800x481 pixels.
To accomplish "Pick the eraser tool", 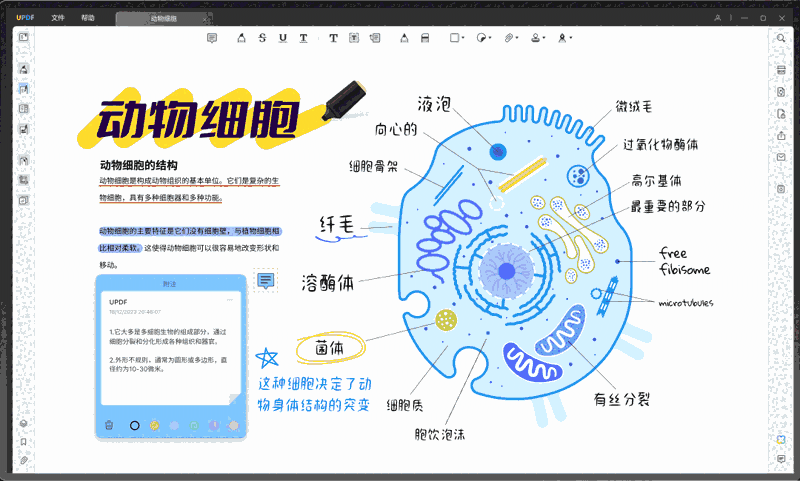I will [x=425, y=38].
